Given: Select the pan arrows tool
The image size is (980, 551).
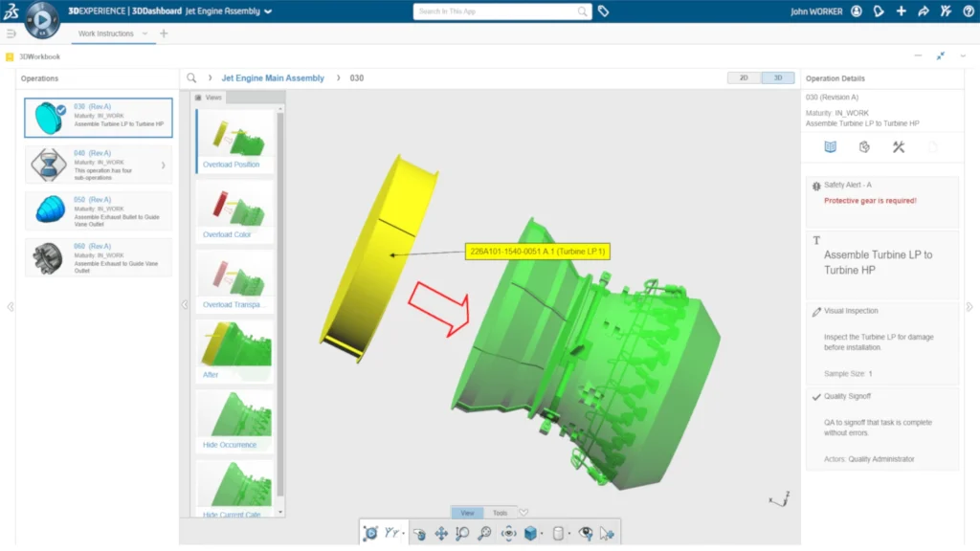Looking at the screenshot, I should [x=441, y=534].
